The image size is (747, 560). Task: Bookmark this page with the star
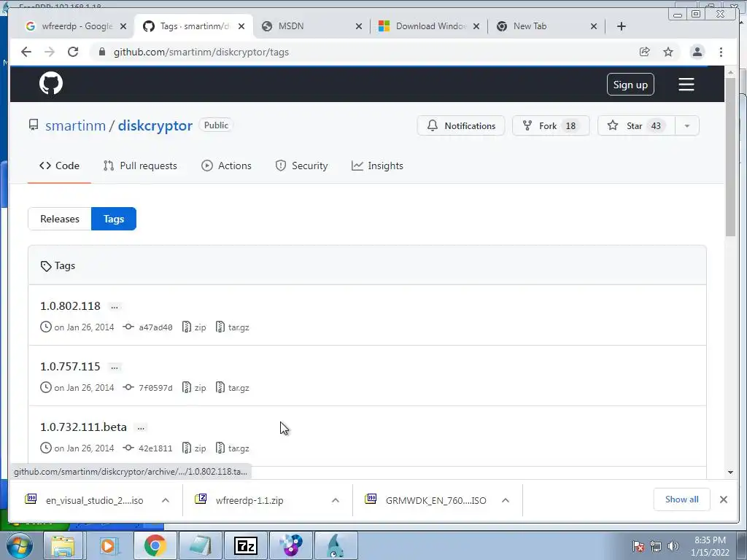pos(668,52)
